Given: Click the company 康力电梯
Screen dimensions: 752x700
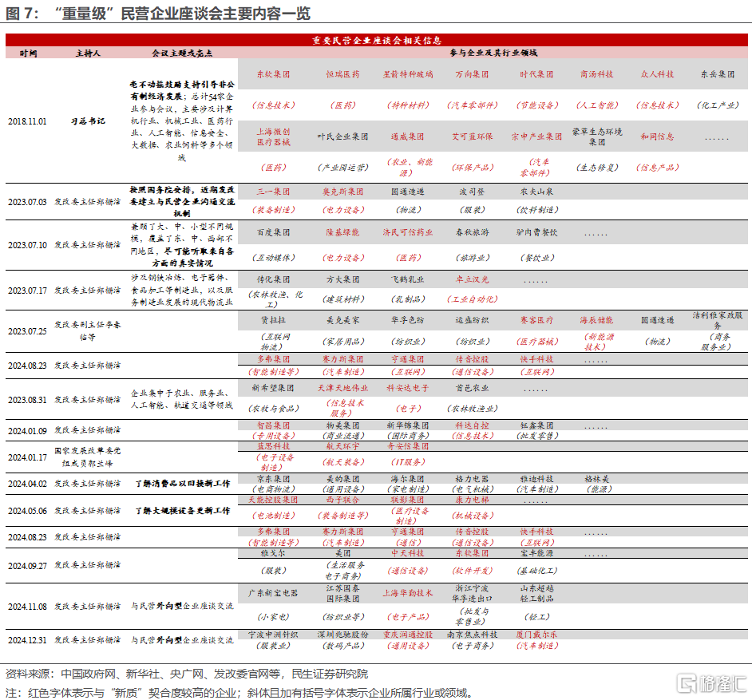Looking at the screenshot, I should 472,500.
